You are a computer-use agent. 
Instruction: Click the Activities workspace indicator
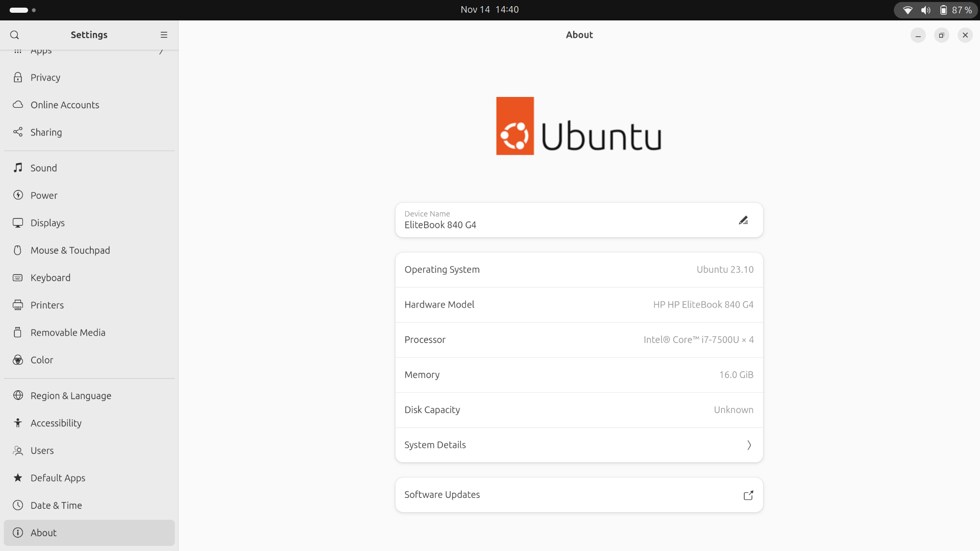point(22,10)
